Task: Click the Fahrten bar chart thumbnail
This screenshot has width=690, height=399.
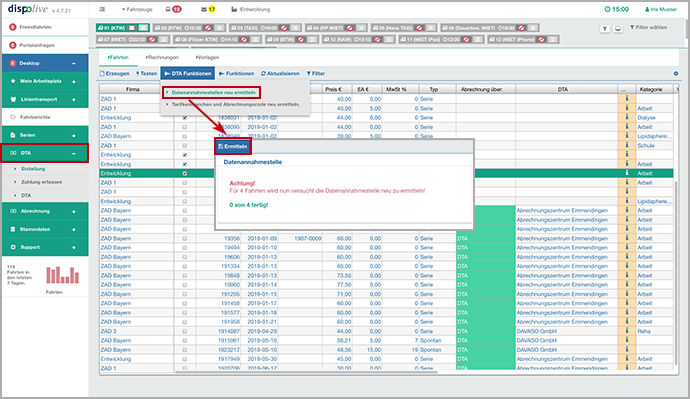Action: (x=62, y=275)
